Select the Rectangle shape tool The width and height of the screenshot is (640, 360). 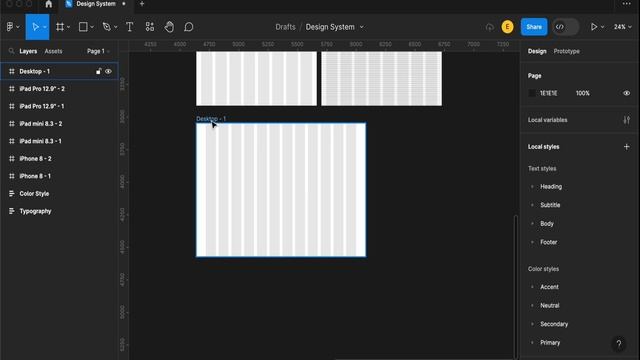click(83, 27)
